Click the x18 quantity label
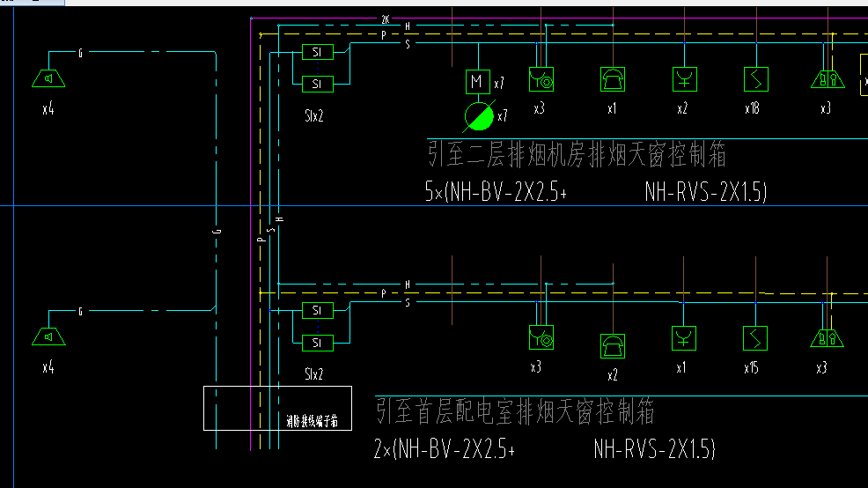 click(x=752, y=108)
